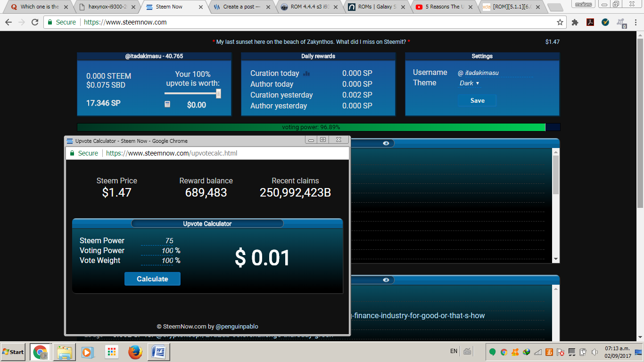Image resolution: width=644 pixels, height=362 pixels.
Task: Click the Voting Power percent field
Action: click(157, 250)
